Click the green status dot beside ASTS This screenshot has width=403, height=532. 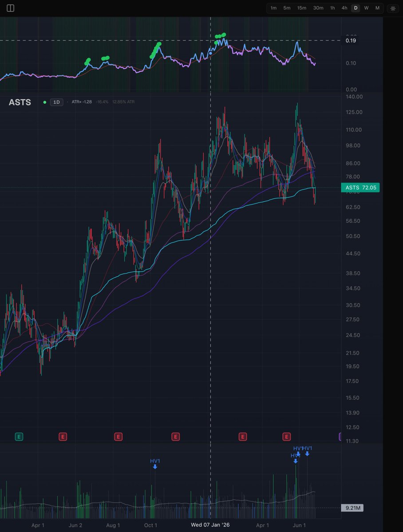pyautogui.click(x=44, y=102)
